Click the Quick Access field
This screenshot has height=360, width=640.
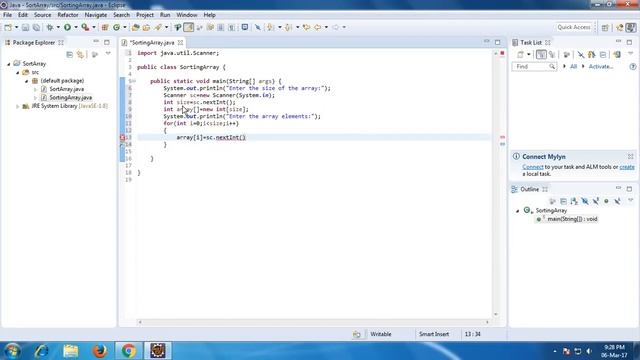(x=574, y=27)
